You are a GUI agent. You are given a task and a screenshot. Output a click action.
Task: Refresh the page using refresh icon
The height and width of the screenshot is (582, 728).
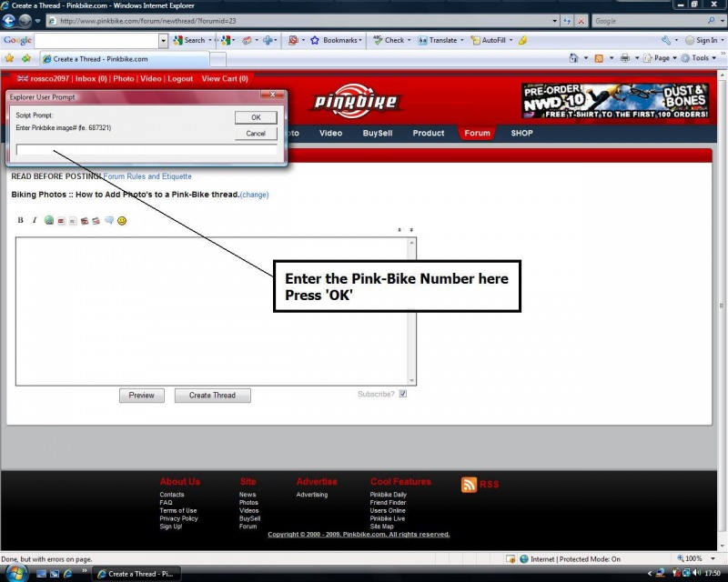click(x=567, y=21)
